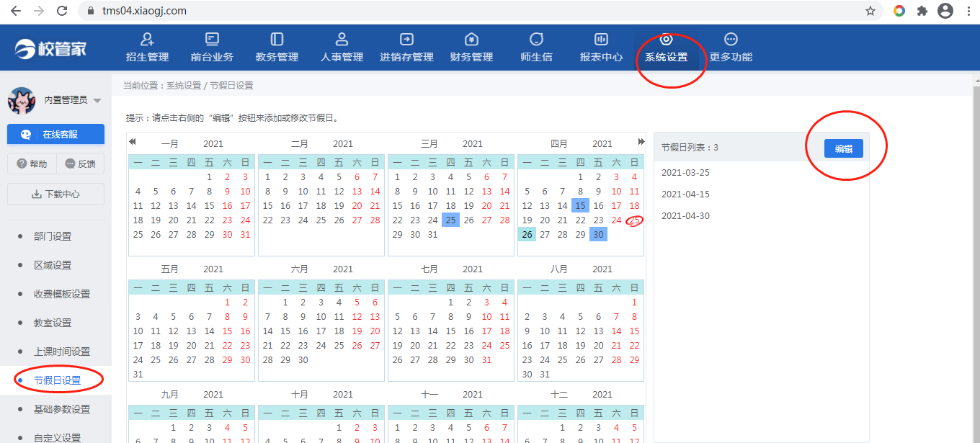Go to 部门设置
Screen dimensions: 980x443
(x=53, y=236)
